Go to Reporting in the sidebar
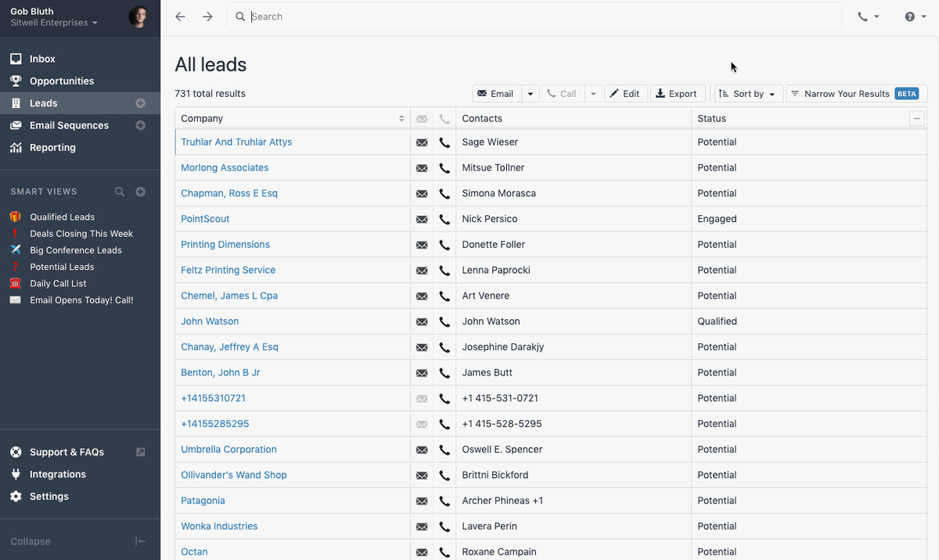Image resolution: width=939 pixels, height=560 pixels. pos(52,148)
